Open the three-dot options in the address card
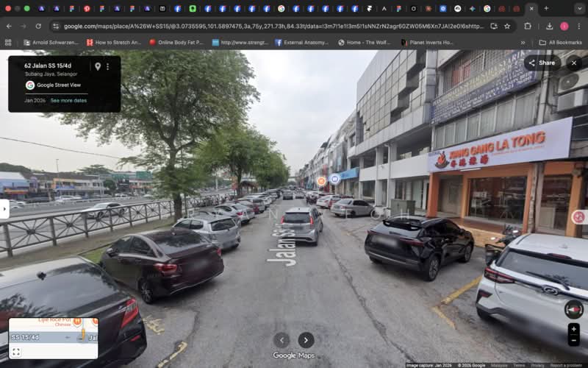The width and height of the screenshot is (588, 368). 107,66
